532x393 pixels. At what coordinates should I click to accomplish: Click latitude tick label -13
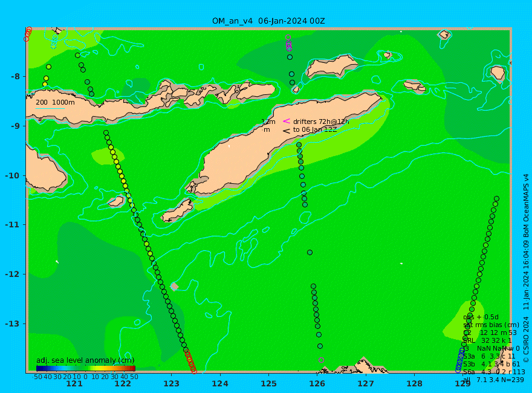[x=13, y=323]
